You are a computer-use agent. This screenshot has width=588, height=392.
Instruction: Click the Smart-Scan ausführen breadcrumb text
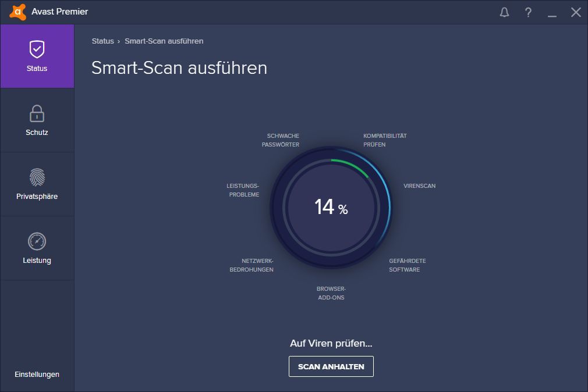[x=164, y=41]
